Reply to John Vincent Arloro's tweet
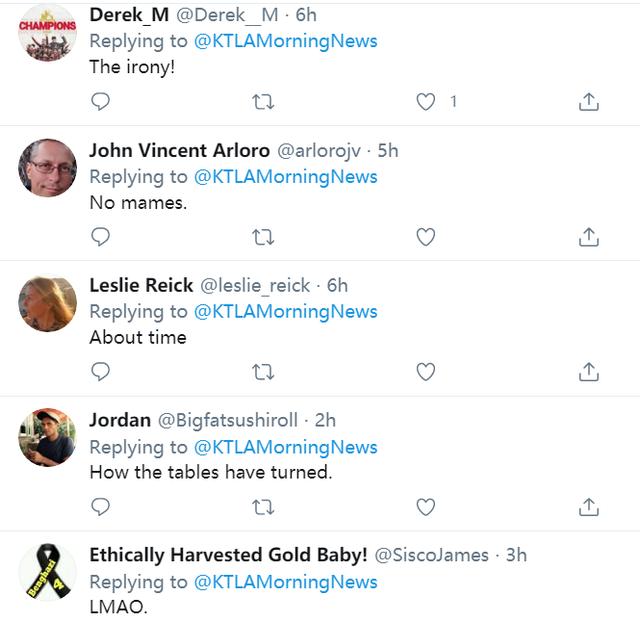 100,236
